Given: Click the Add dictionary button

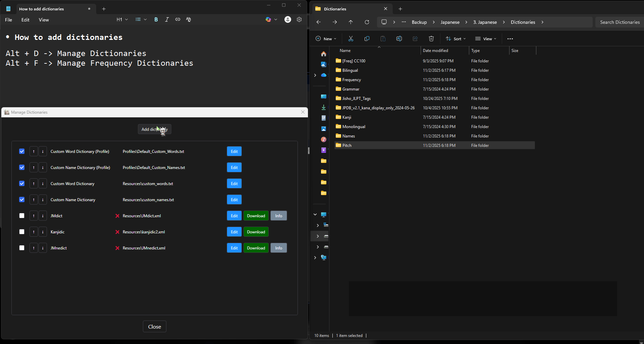Looking at the screenshot, I should click(x=155, y=129).
